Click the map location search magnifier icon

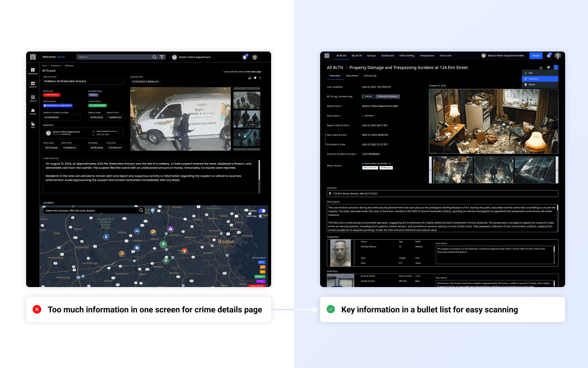click(x=141, y=211)
